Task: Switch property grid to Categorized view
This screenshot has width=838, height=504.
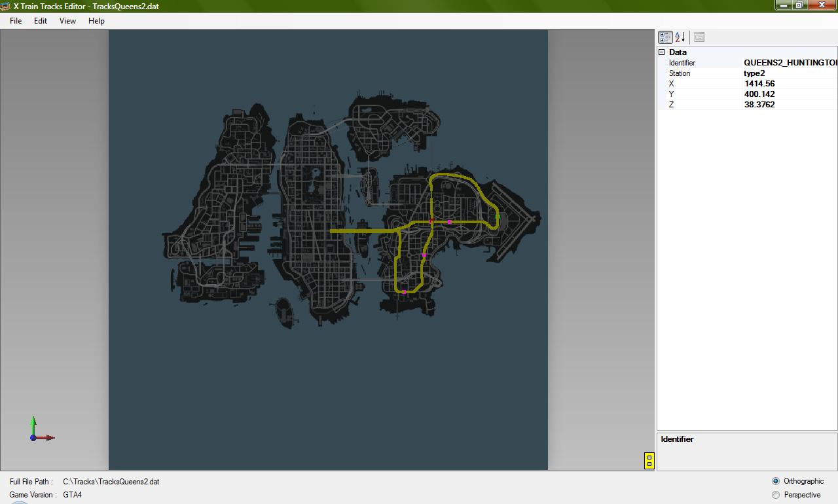Action: pos(665,37)
